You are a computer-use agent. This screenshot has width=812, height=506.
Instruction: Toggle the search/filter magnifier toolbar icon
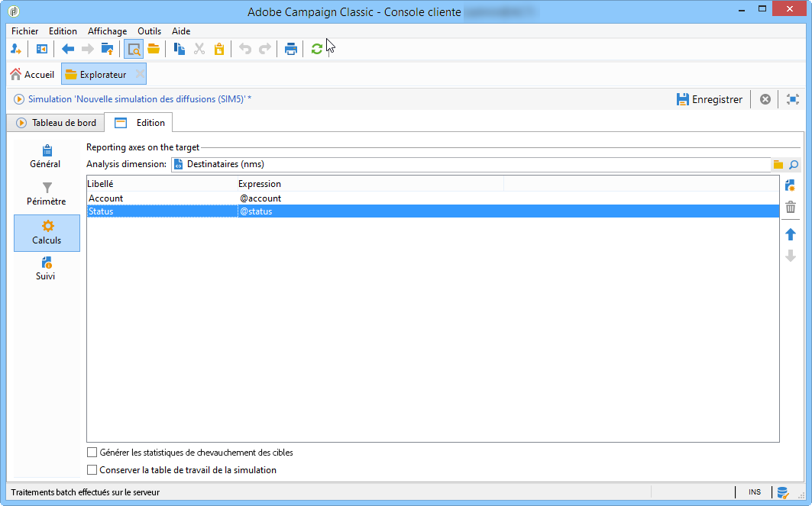point(134,50)
